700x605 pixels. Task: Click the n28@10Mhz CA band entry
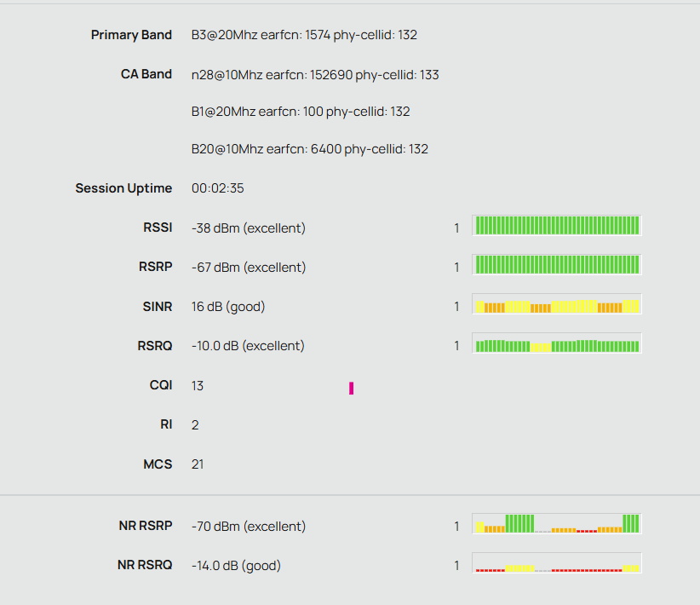315,74
